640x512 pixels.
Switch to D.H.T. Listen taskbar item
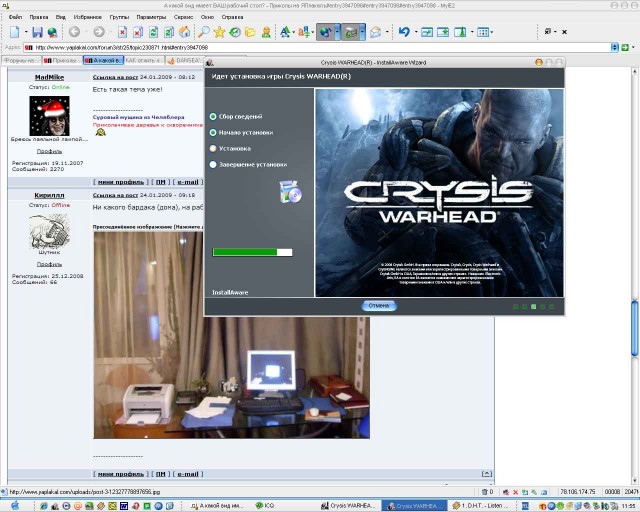coord(478,506)
